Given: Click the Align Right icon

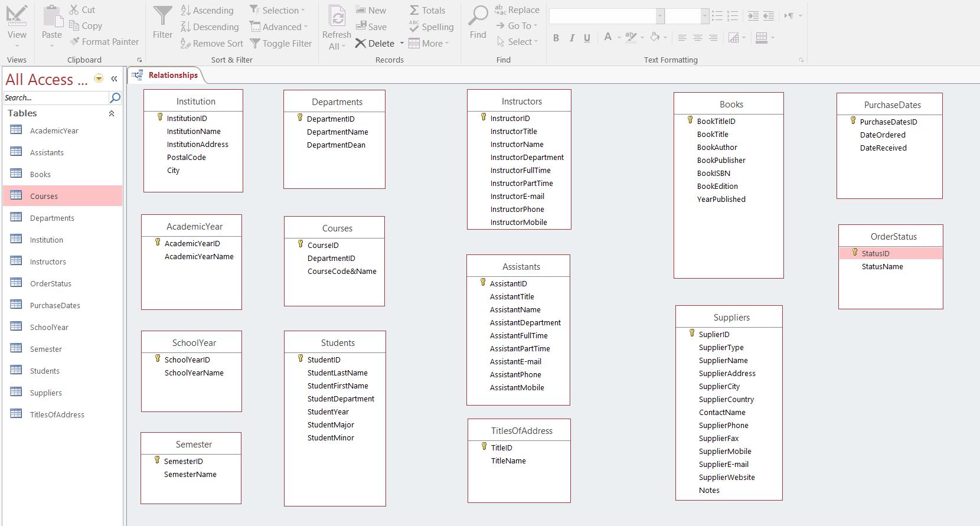Looking at the screenshot, I should tap(713, 38).
